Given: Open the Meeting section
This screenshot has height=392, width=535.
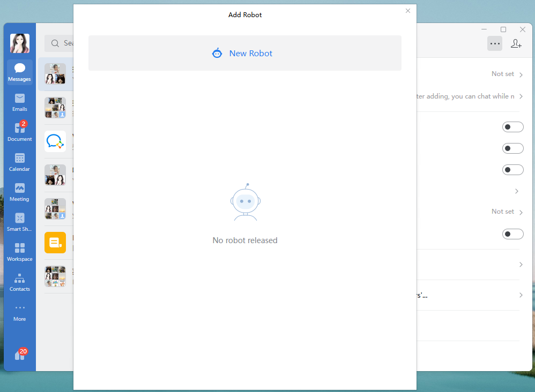Looking at the screenshot, I should (x=19, y=192).
